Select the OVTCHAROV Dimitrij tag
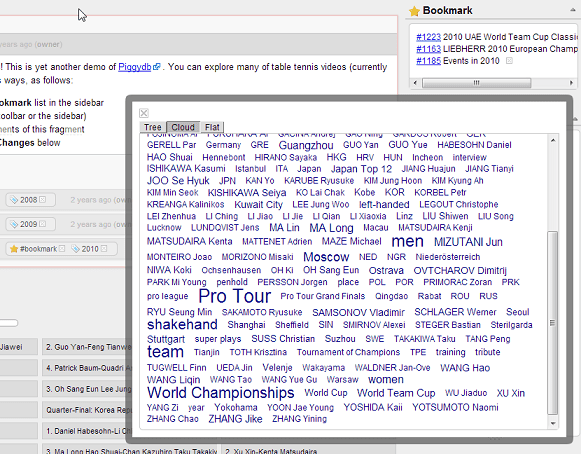This screenshot has width=581, height=454. (x=460, y=271)
